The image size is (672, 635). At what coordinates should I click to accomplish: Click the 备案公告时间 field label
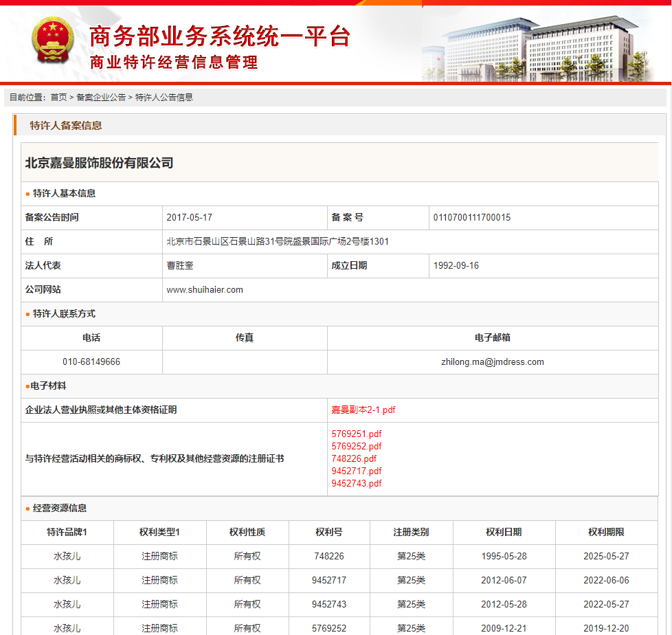click(x=52, y=217)
